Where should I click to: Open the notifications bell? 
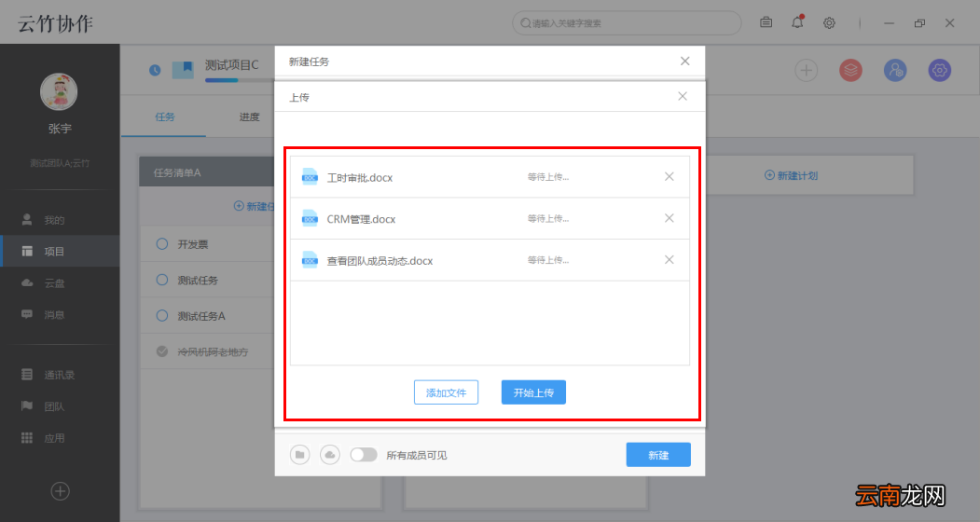tap(797, 22)
